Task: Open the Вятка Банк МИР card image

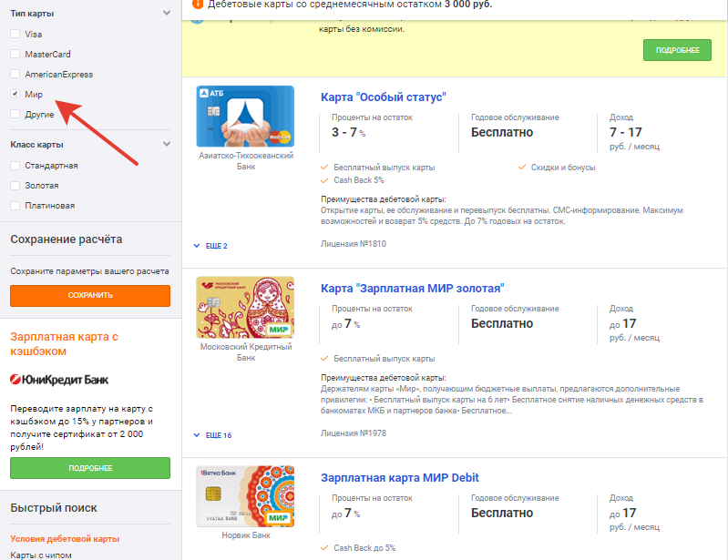Action: point(245,496)
